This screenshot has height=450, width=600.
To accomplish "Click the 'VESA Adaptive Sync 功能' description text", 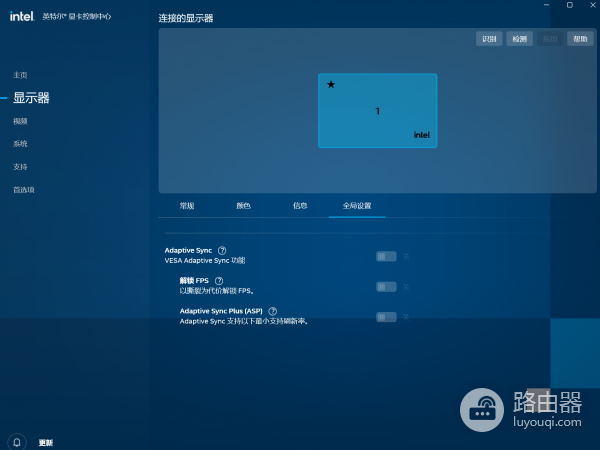I will tap(205, 261).
